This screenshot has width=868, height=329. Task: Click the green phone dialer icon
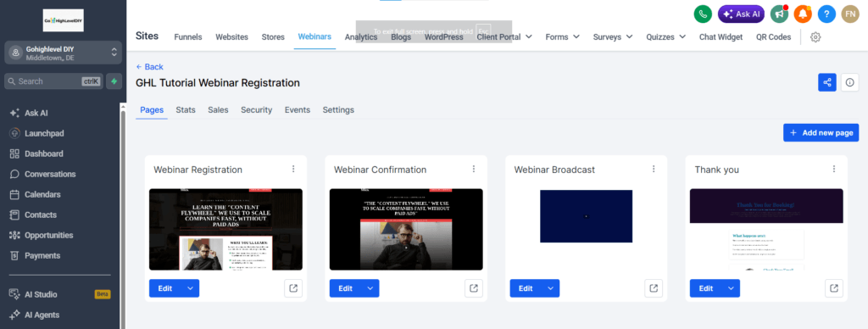tap(703, 14)
